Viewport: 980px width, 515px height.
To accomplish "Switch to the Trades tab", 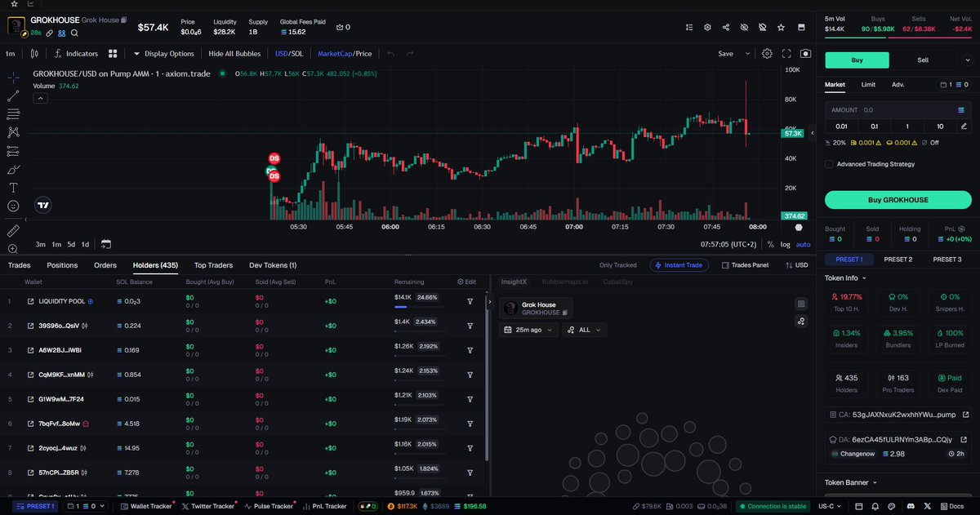I will [x=20, y=265].
